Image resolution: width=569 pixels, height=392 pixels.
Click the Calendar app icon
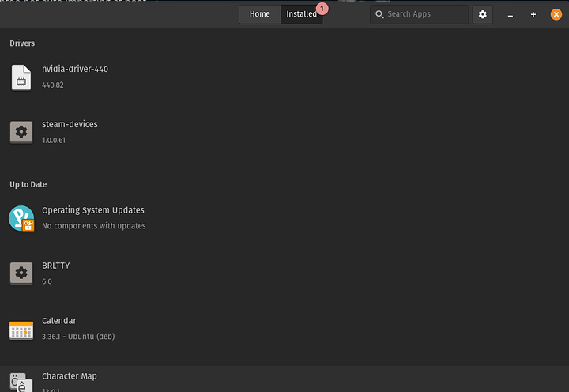tap(21, 329)
